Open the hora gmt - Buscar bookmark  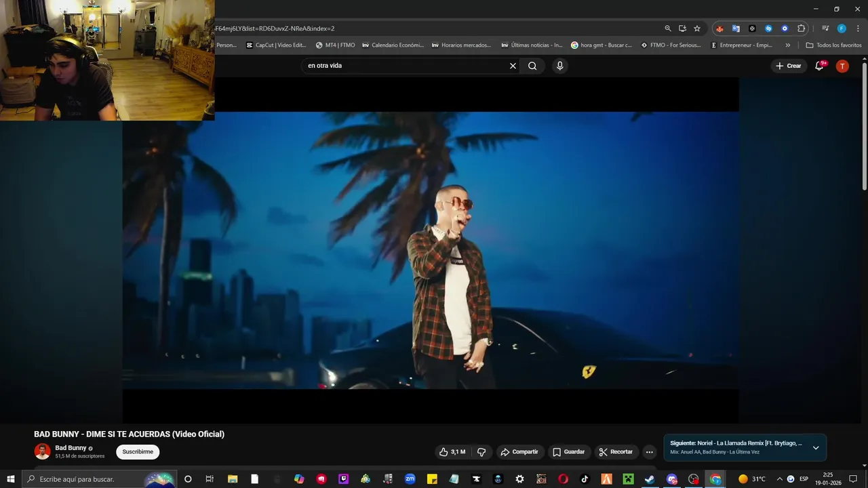[601, 45]
